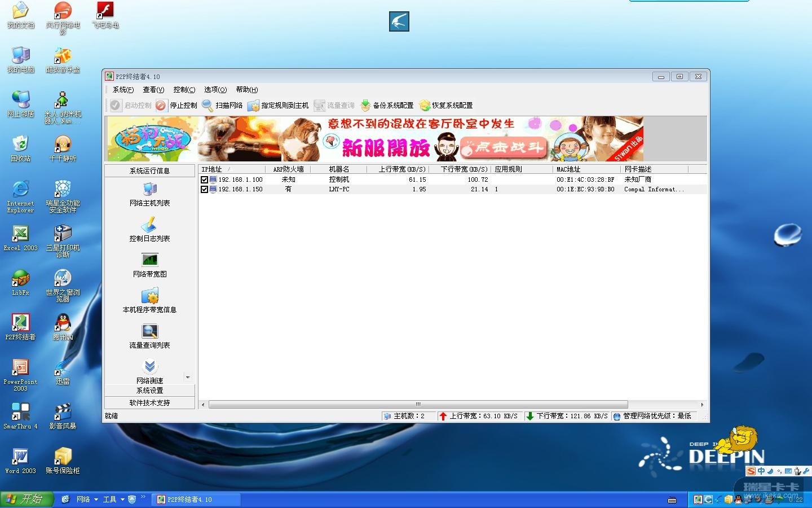Select the 迅雷 desktop icon

63,371
